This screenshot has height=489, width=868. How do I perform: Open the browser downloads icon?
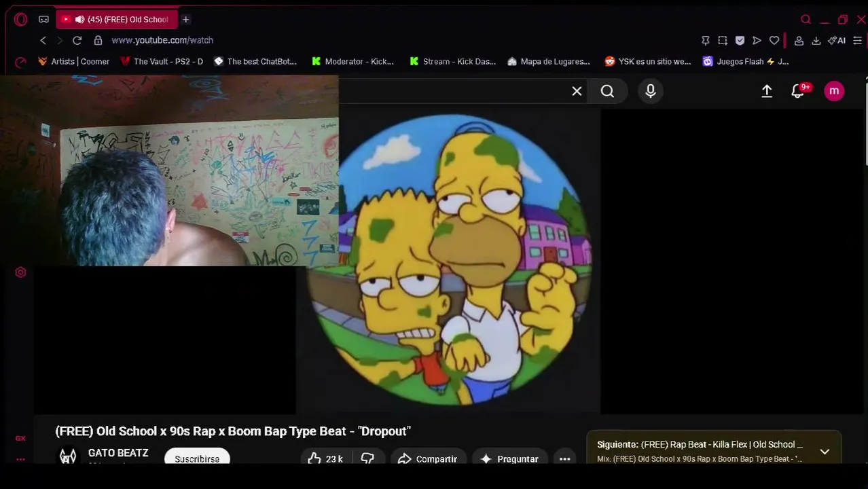(816, 41)
